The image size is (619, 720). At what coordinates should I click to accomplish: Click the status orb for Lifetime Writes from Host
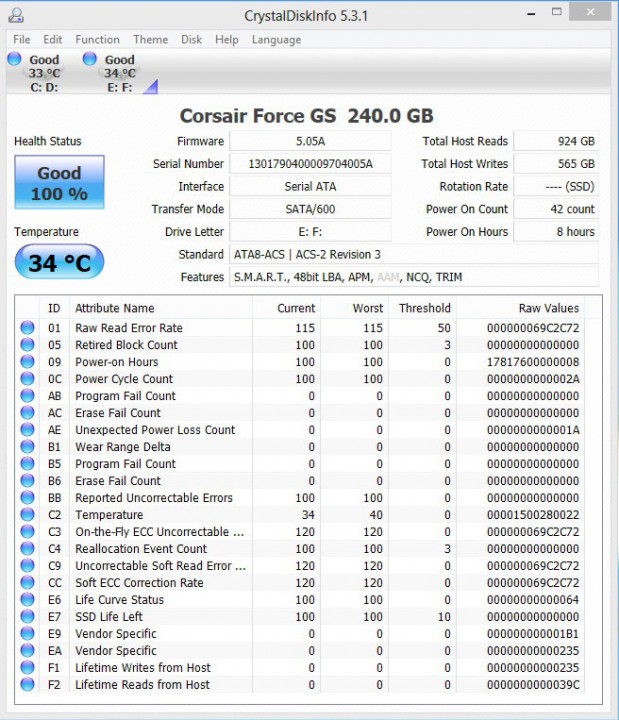[x=28, y=667]
